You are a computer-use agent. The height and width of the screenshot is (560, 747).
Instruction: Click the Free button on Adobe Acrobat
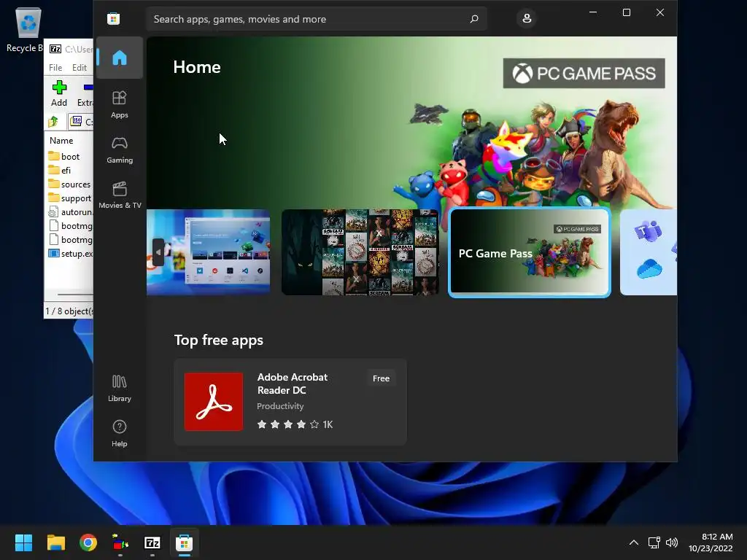click(x=381, y=378)
